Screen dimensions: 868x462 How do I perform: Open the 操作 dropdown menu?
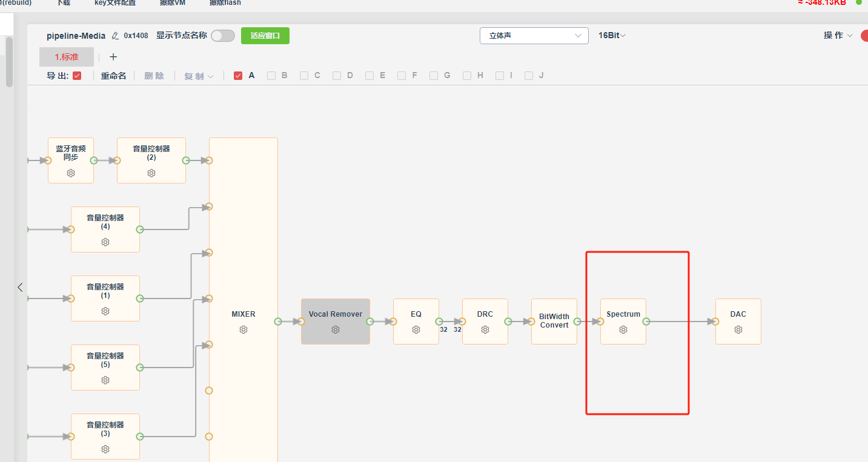(x=838, y=36)
